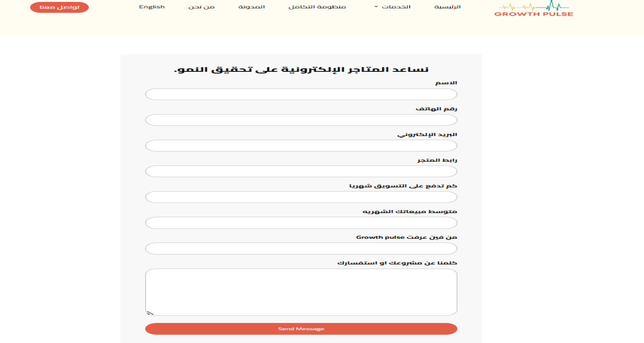Click the تواصل معنا contact button
The height and width of the screenshot is (343, 644).
click(x=59, y=7)
